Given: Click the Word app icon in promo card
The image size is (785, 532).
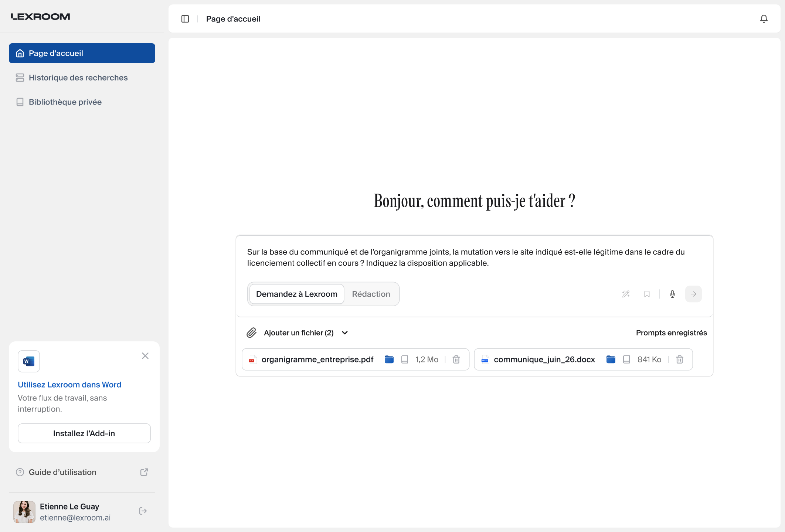Looking at the screenshot, I should 29,361.
